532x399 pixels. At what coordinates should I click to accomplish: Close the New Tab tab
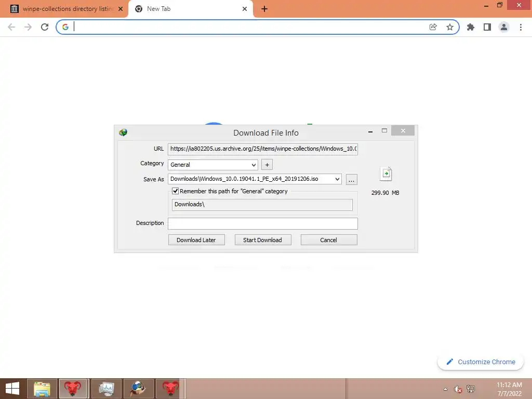click(245, 9)
